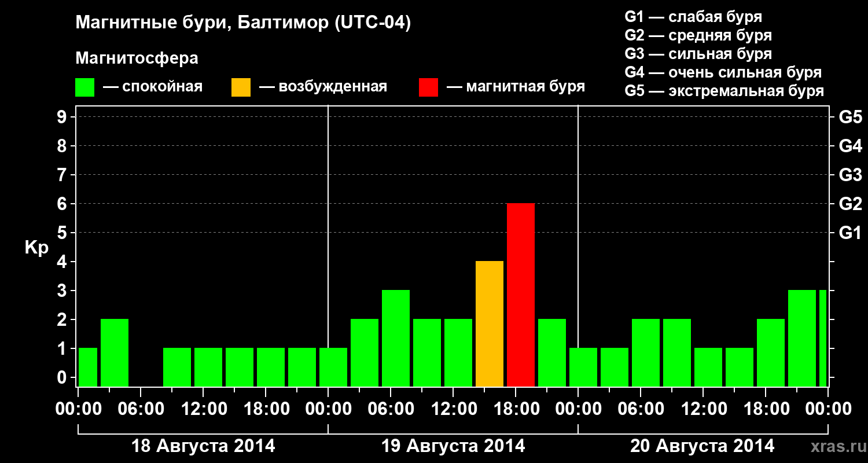
Task: Click the '12:00' time label under 18 August
Action: pyautogui.click(x=203, y=409)
